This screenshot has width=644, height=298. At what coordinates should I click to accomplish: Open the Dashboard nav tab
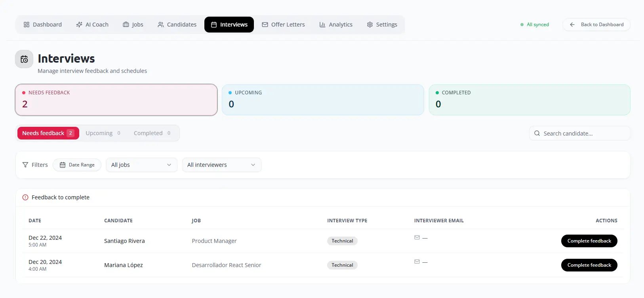click(x=42, y=25)
